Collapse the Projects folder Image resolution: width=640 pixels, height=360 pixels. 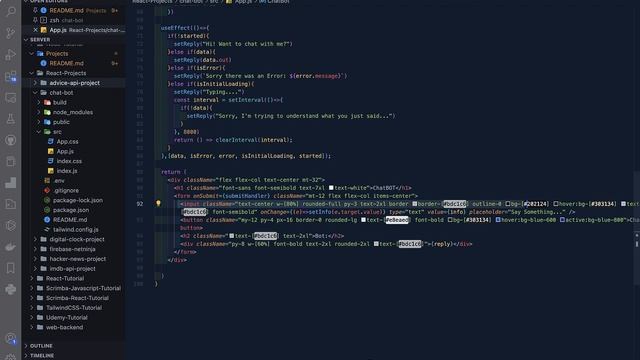[32, 53]
